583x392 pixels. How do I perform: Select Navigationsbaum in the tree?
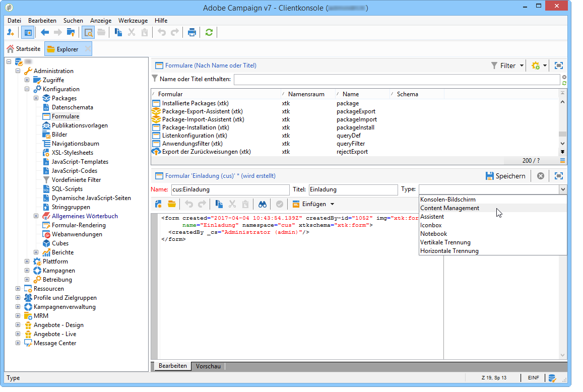pyautogui.click(x=75, y=144)
